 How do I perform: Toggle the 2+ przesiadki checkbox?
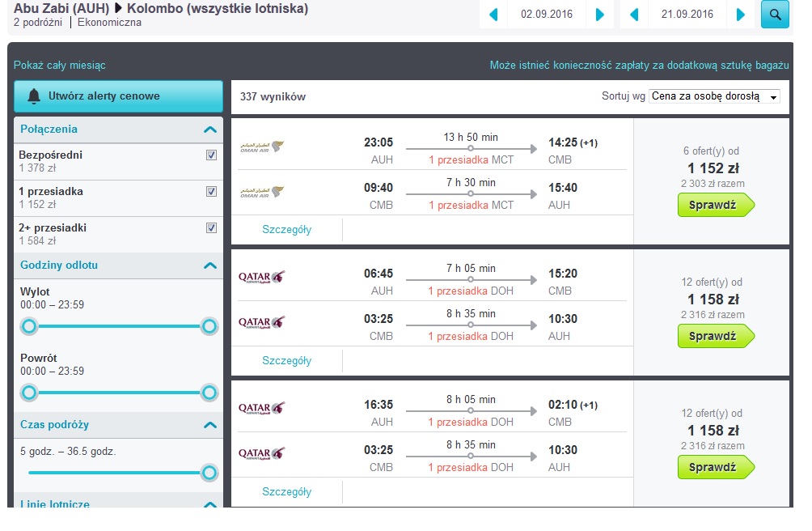211,227
